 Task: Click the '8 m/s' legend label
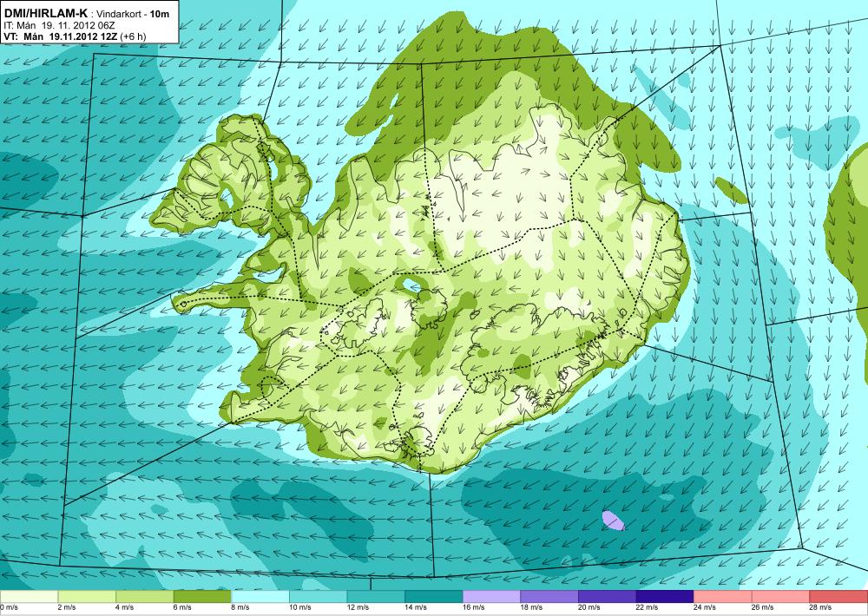[x=240, y=607]
